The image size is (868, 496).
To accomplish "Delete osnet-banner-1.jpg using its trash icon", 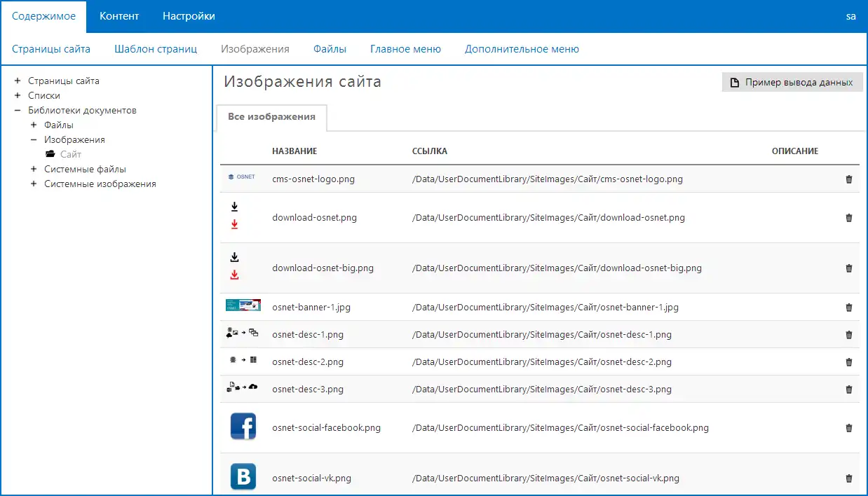I will click(849, 308).
